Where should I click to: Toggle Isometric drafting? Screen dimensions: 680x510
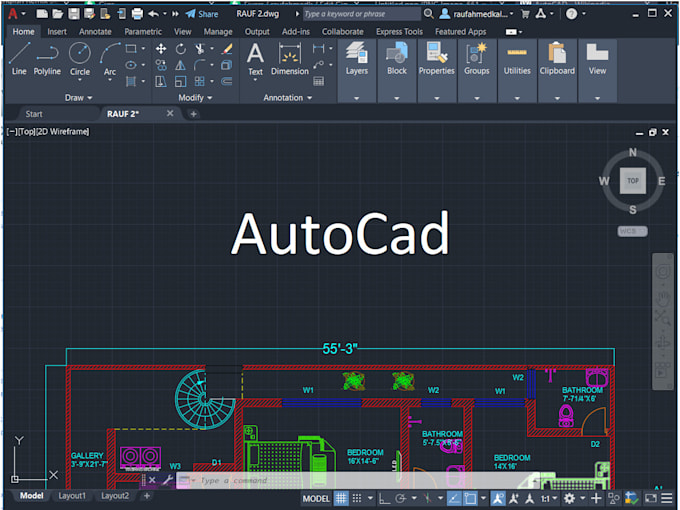pos(428,498)
